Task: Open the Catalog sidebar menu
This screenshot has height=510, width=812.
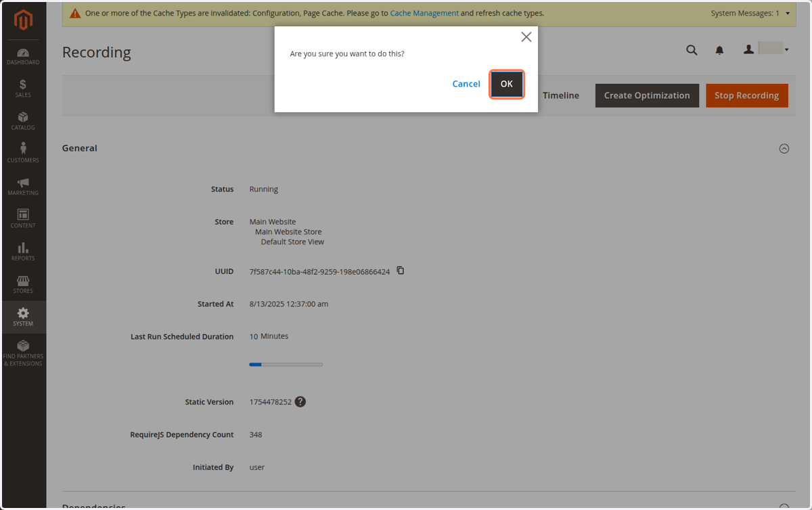Action: [x=23, y=121]
